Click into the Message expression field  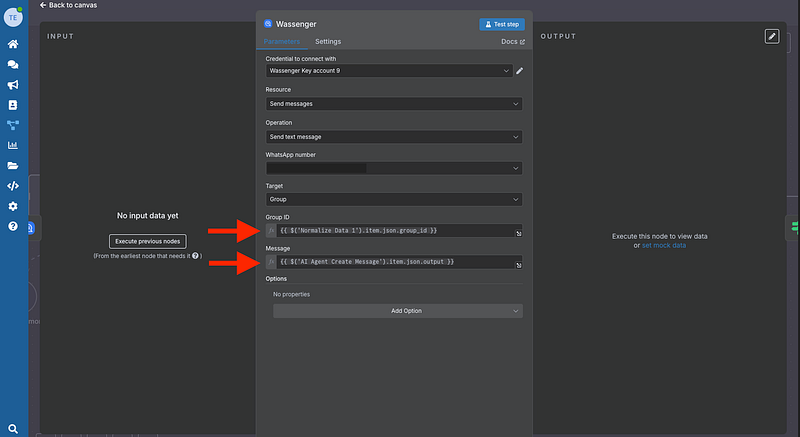click(395, 262)
